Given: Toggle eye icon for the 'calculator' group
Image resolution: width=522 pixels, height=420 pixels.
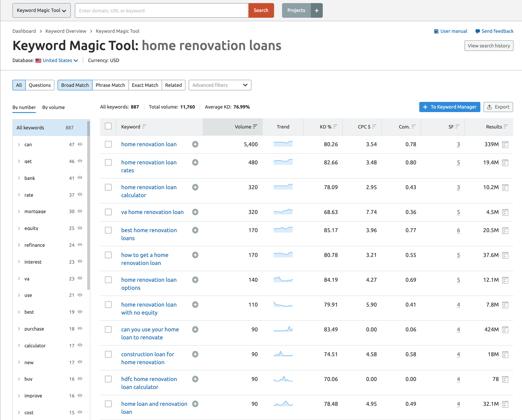Looking at the screenshot, I should click(x=80, y=345).
